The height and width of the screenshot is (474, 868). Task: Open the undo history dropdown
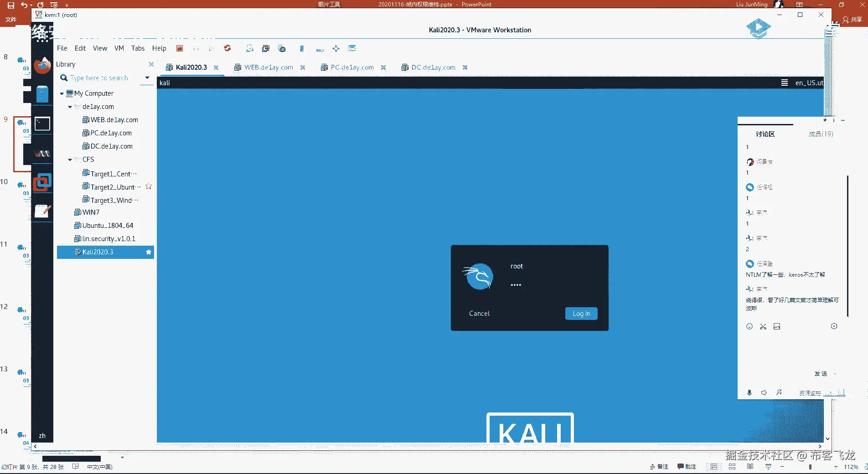click(31, 5)
